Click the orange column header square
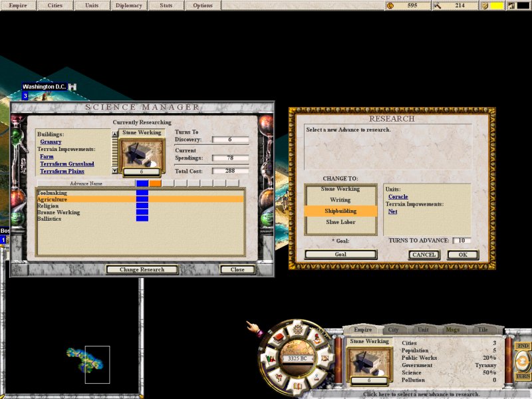 point(155,184)
